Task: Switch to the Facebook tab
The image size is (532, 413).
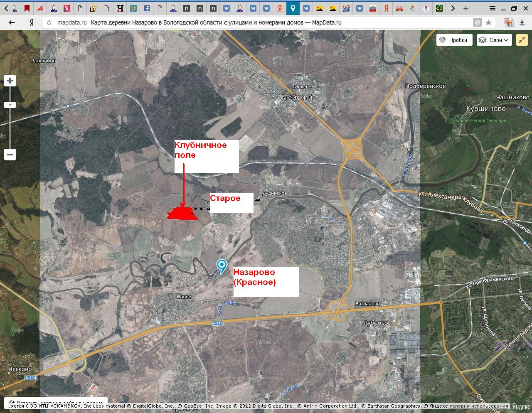Action: tap(147, 8)
